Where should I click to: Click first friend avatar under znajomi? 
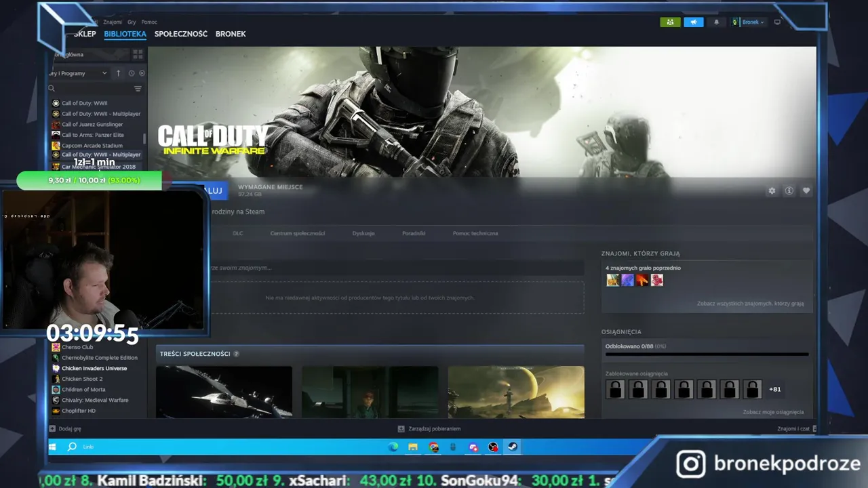point(612,280)
